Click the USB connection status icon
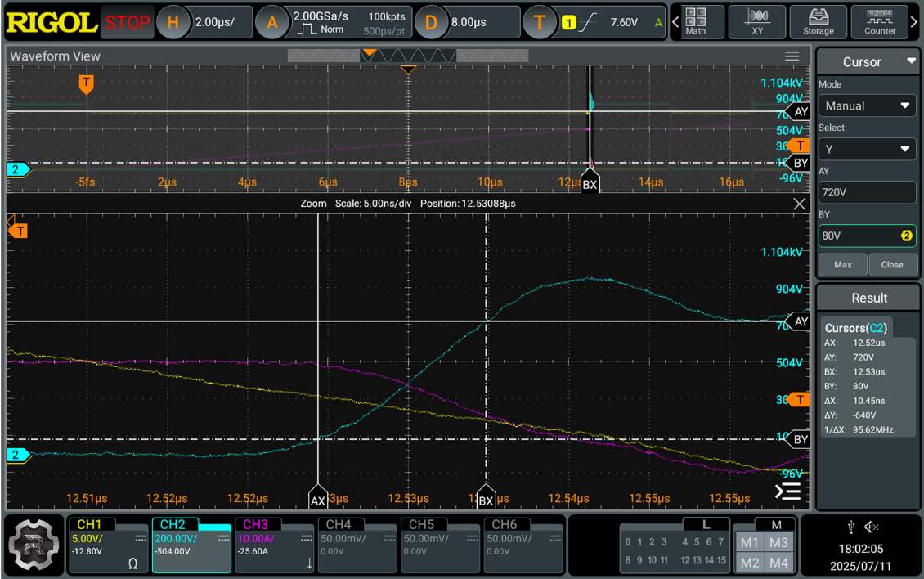The height and width of the screenshot is (579, 924). click(850, 527)
